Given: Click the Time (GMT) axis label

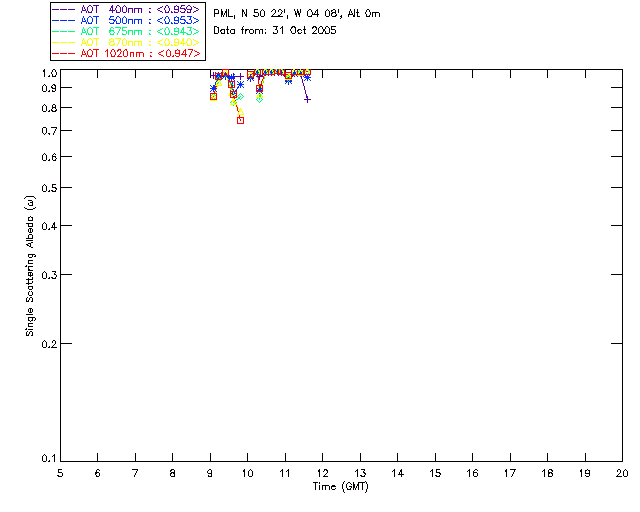Looking at the screenshot, I should [340, 487].
